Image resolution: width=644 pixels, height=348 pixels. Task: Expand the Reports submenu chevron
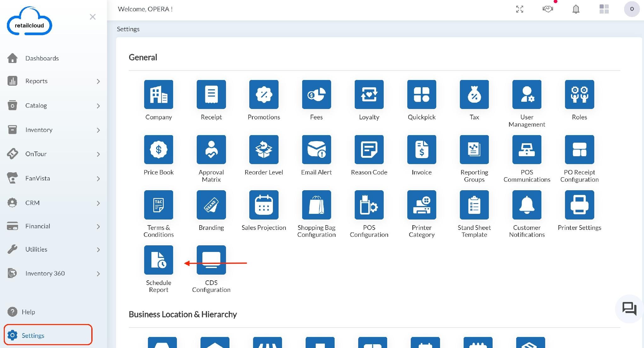[x=98, y=81]
